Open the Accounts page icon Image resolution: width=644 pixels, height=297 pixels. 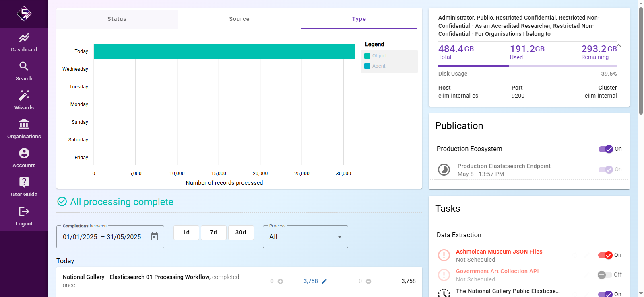click(24, 153)
